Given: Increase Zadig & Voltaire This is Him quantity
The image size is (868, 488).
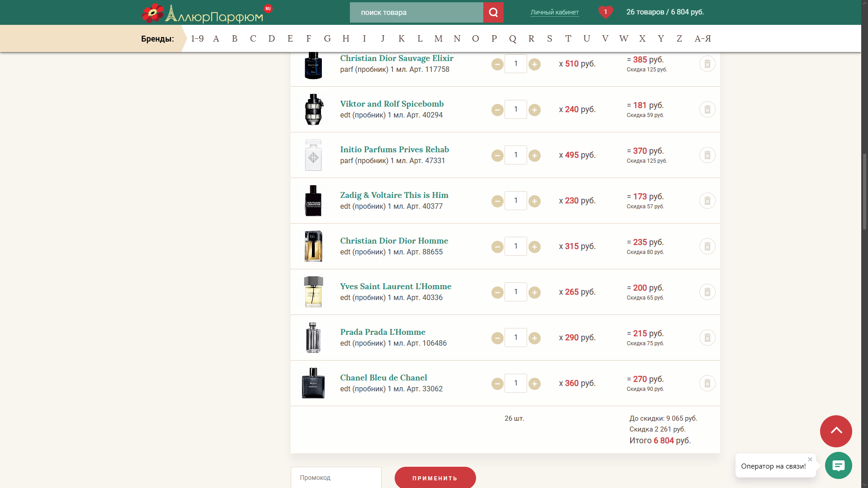Looking at the screenshot, I should click(534, 201).
